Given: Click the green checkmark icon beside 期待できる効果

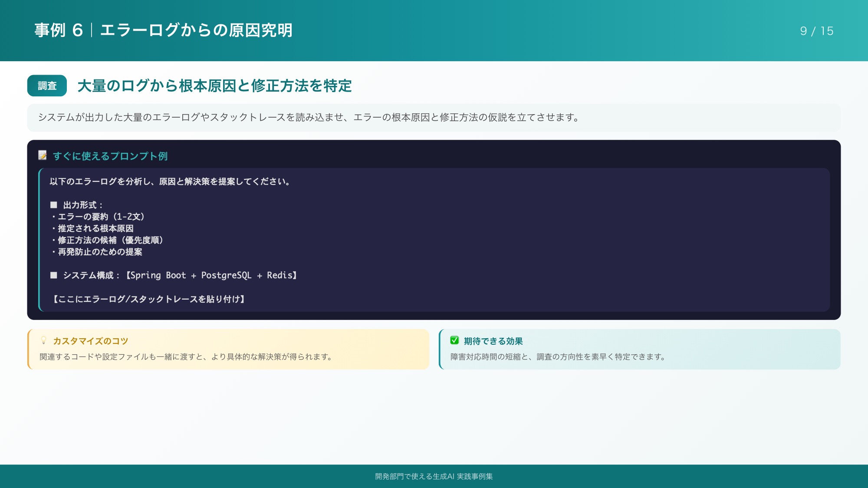Looking at the screenshot, I should (454, 340).
